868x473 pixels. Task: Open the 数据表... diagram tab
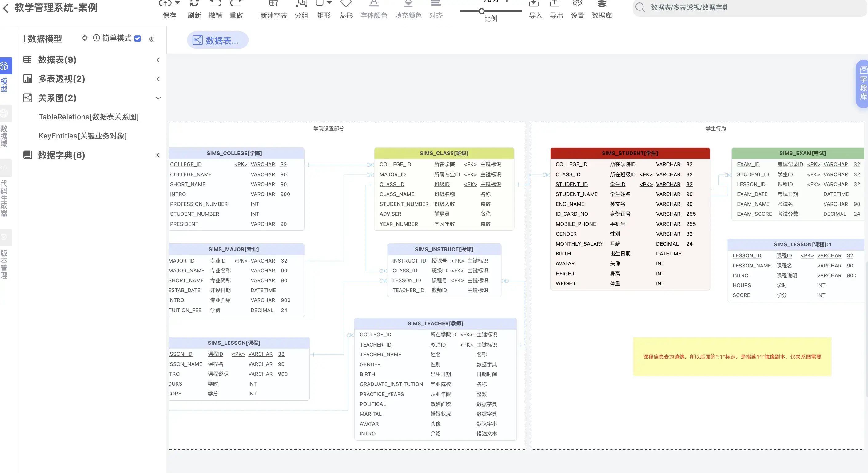click(x=217, y=40)
